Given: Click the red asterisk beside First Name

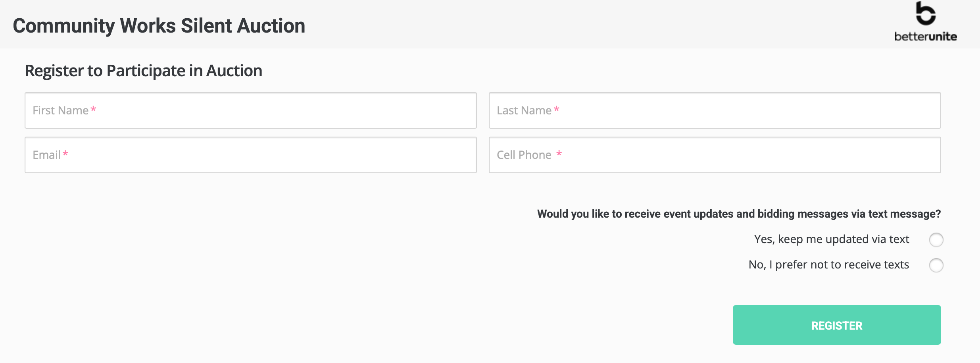Looking at the screenshot, I should [x=93, y=109].
